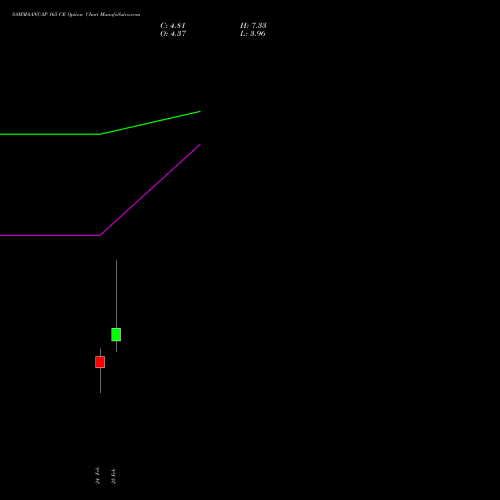Image resolution: width=500 pixels, height=500 pixels.
Task: Click the low value 'L: 3.96'
Action: click(253, 34)
